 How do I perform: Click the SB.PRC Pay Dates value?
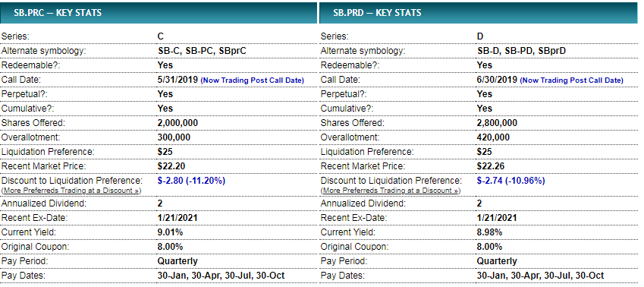[221, 276]
